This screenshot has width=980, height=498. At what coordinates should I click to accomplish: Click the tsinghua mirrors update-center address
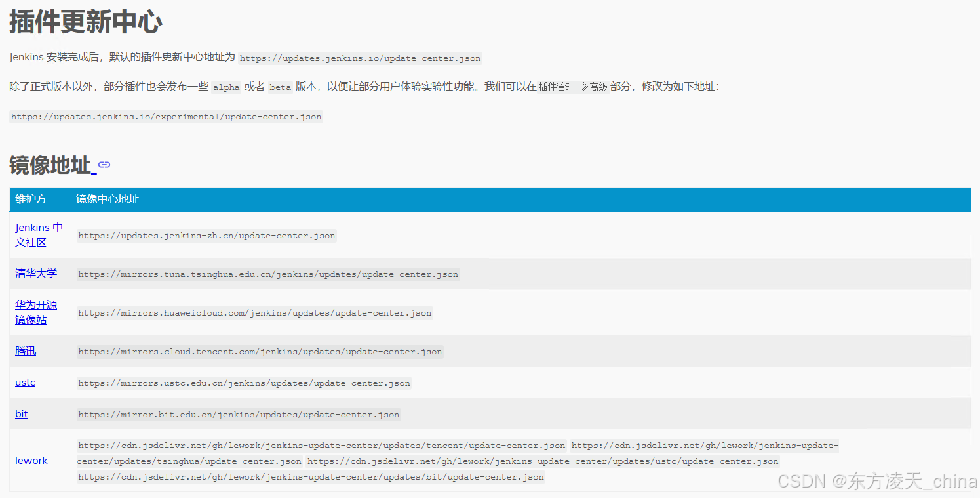click(268, 274)
